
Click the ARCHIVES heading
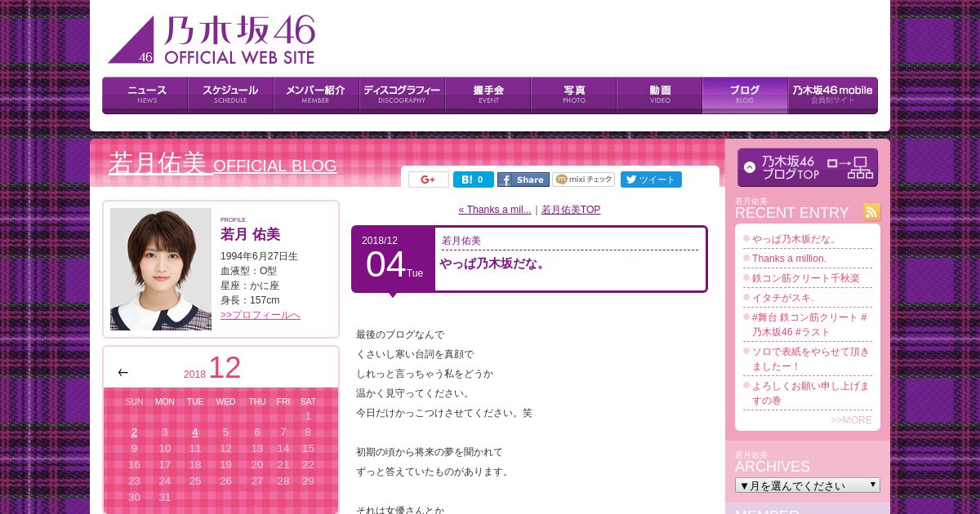pos(773,467)
